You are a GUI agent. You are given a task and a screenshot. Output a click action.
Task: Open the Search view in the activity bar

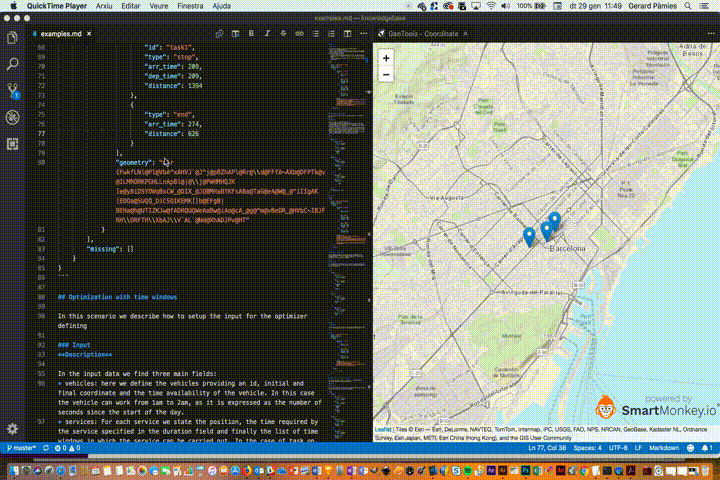tap(12, 63)
